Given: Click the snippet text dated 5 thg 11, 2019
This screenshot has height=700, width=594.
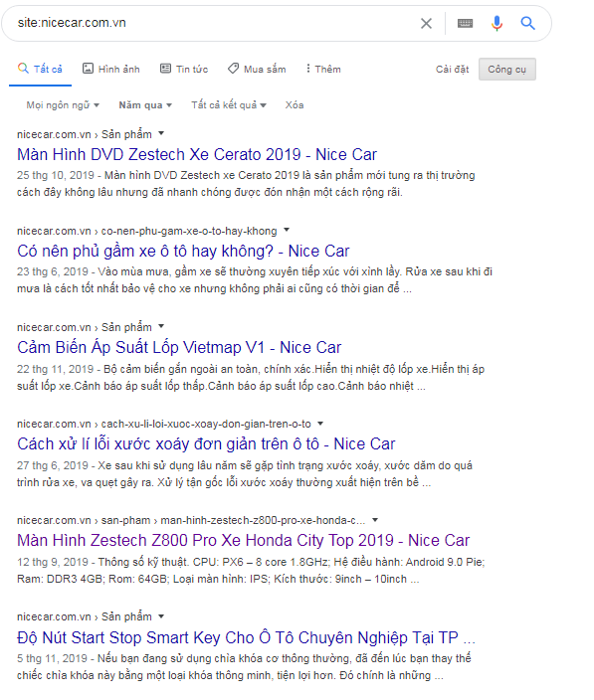Looking at the screenshot, I should click(x=244, y=666).
